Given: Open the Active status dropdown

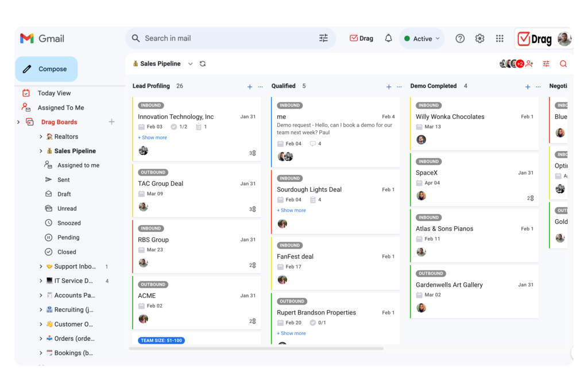Looking at the screenshot, I should click(421, 38).
